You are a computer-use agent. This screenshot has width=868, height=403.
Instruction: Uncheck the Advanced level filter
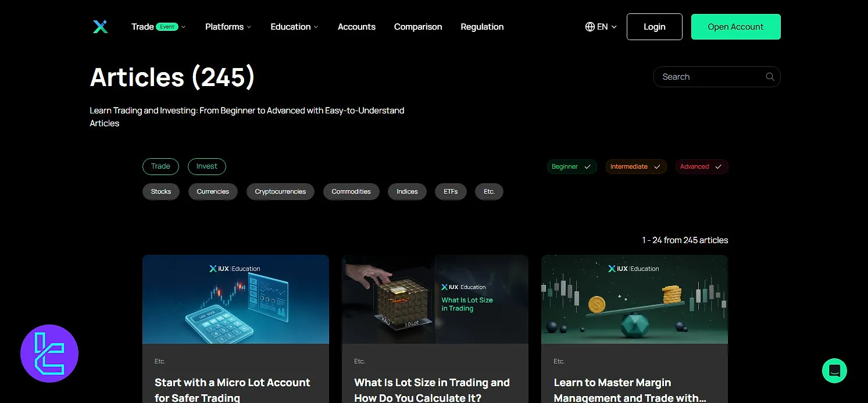point(701,166)
